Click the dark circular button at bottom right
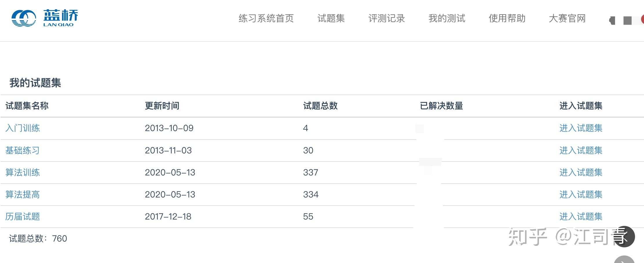This screenshot has height=263, width=644. (624, 237)
